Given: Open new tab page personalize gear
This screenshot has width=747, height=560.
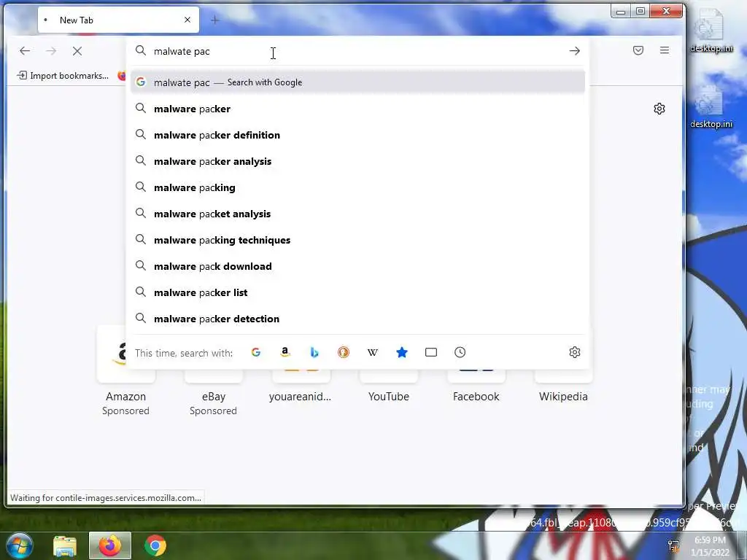Looking at the screenshot, I should (x=659, y=109).
